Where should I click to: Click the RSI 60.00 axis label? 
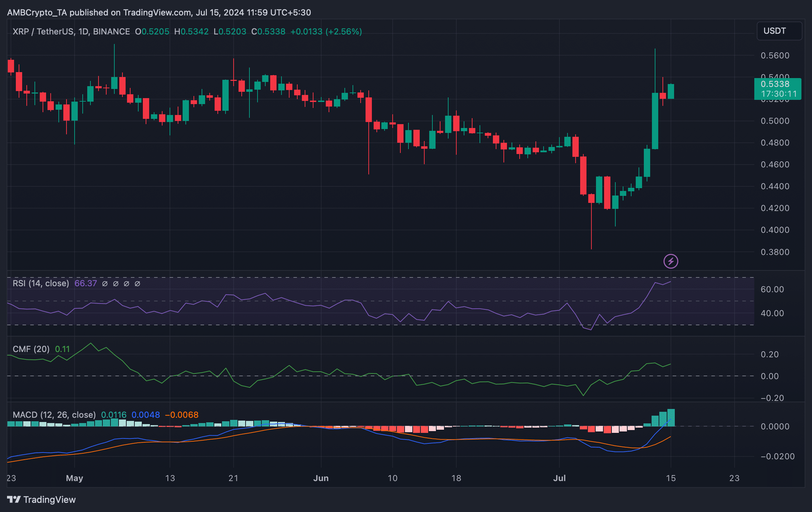[772, 289]
